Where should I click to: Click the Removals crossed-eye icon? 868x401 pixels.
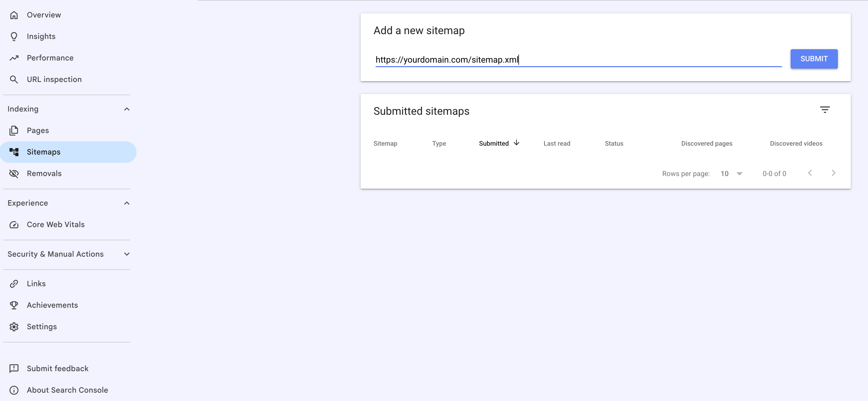pos(14,174)
